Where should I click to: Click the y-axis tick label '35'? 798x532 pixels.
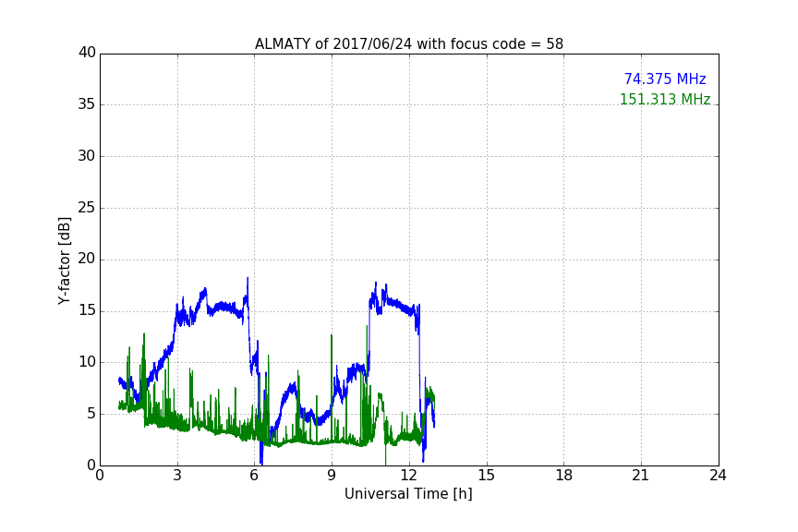(x=87, y=104)
